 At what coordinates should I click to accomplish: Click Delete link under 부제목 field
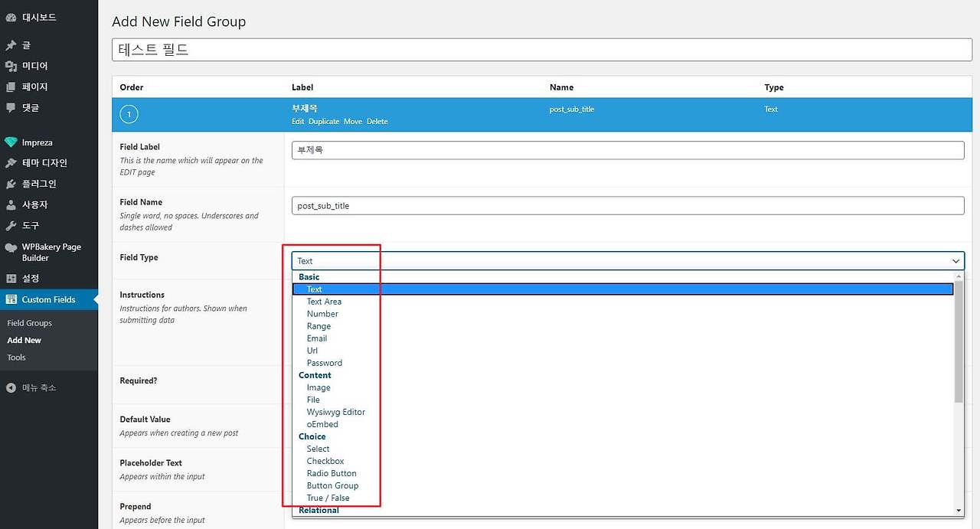(377, 122)
